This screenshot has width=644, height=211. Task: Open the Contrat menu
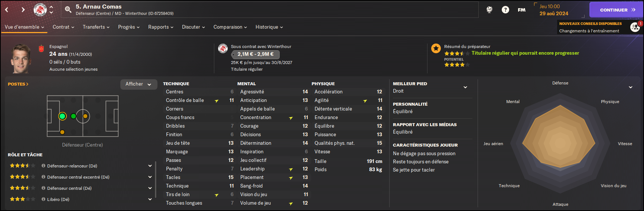(64, 27)
